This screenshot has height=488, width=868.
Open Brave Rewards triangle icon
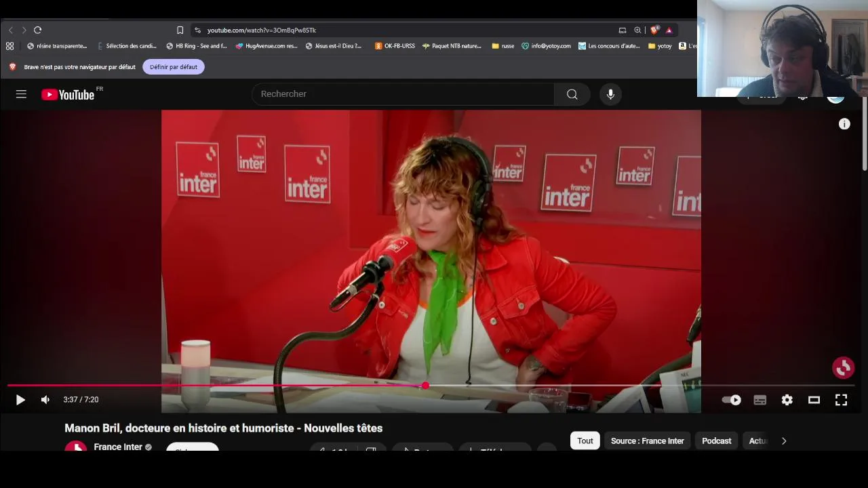click(x=669, y=30)
